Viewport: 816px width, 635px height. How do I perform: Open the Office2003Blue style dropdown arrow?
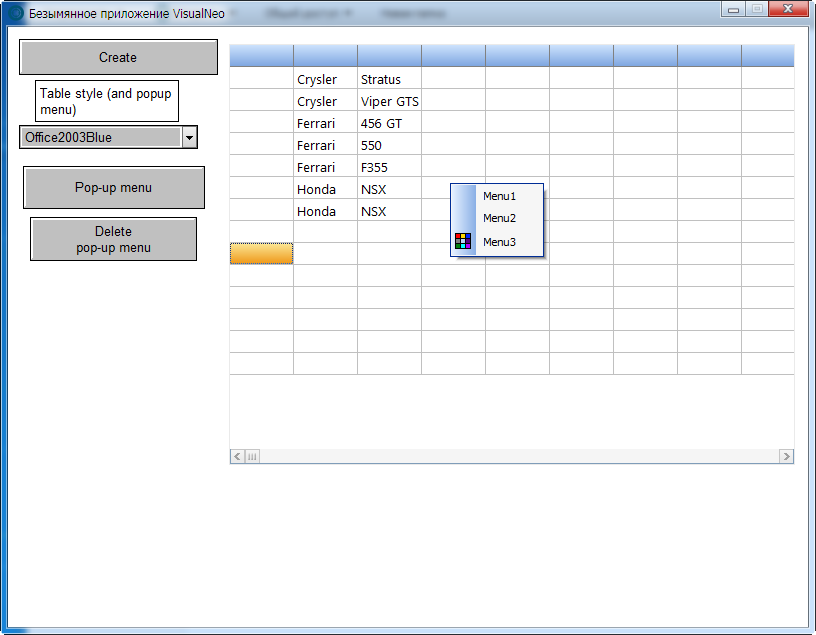[x=190, y=138]
